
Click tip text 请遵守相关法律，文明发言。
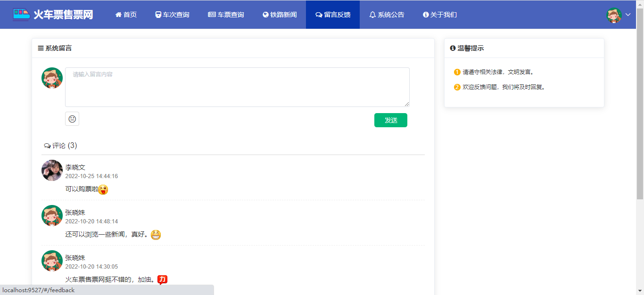498,72
